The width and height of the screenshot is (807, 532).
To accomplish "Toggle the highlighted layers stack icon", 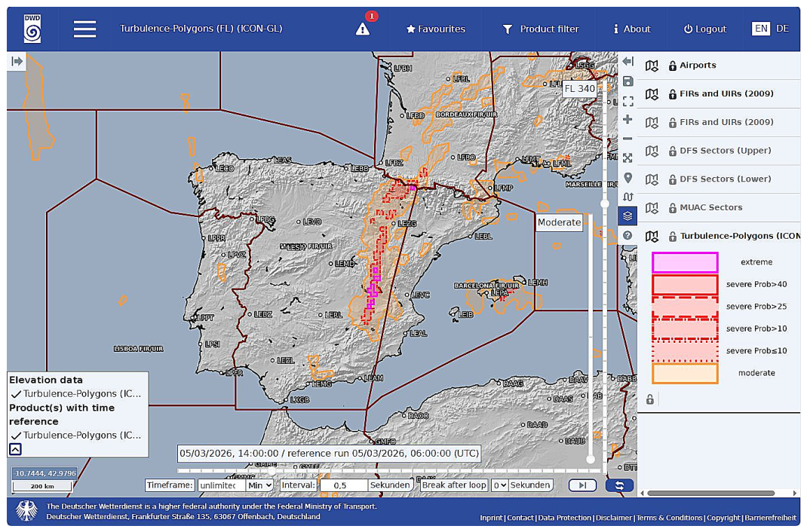I will (627, 216).
